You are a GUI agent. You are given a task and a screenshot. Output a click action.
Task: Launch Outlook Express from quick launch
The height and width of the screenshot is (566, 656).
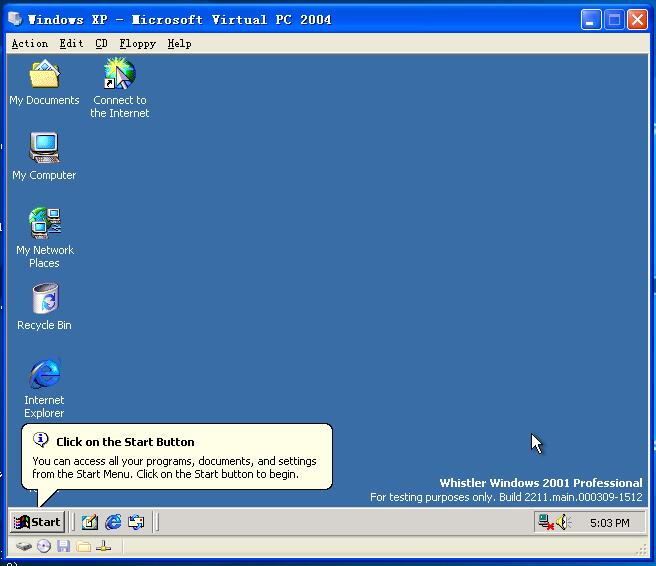tap(136, 522)
